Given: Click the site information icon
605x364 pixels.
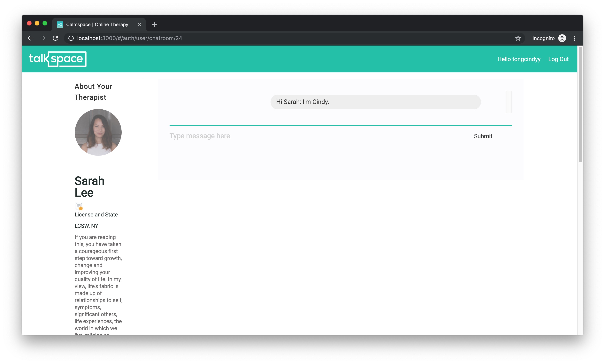Looking at the screenshot, I should point(71,38).
